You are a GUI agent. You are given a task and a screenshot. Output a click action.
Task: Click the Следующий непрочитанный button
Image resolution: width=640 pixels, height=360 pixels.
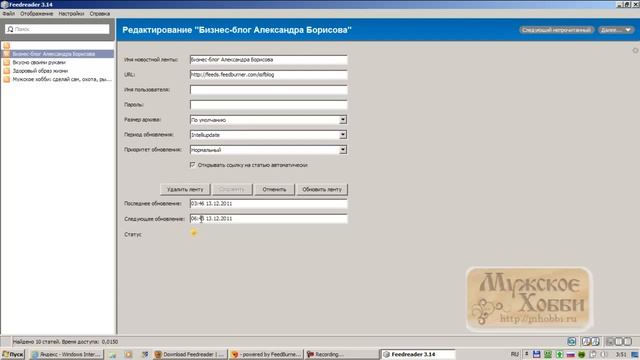[556, 30]
